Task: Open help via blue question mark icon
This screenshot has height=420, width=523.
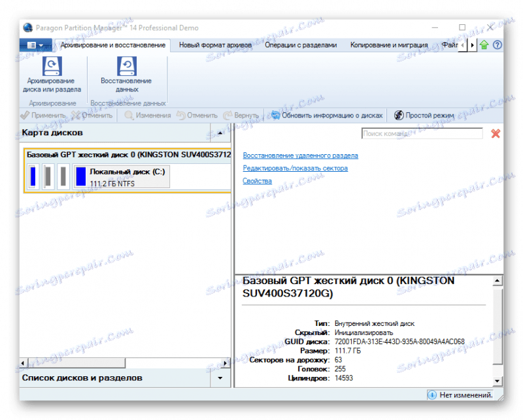Action: tap(497, 44)
